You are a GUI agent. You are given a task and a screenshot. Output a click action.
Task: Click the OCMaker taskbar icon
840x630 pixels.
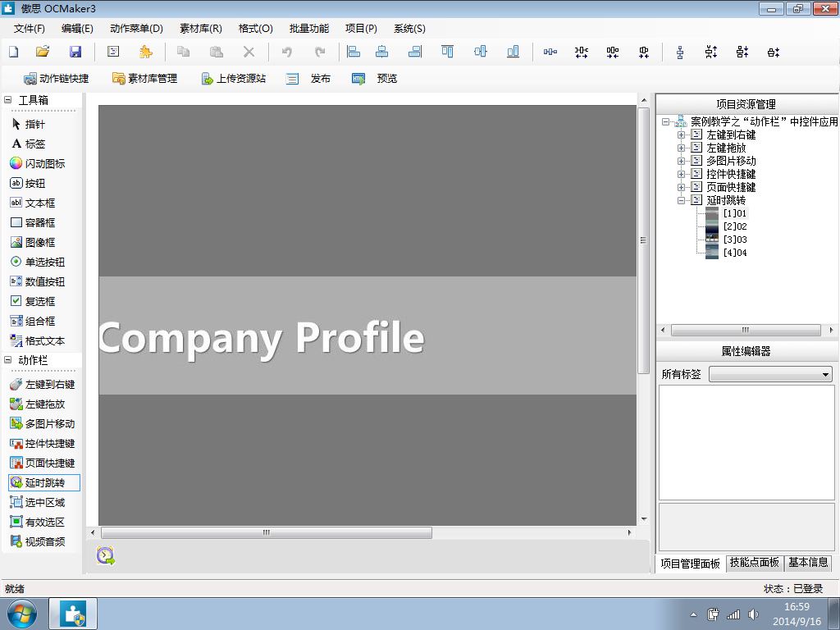pyautogui.click(x=73, y=614)
